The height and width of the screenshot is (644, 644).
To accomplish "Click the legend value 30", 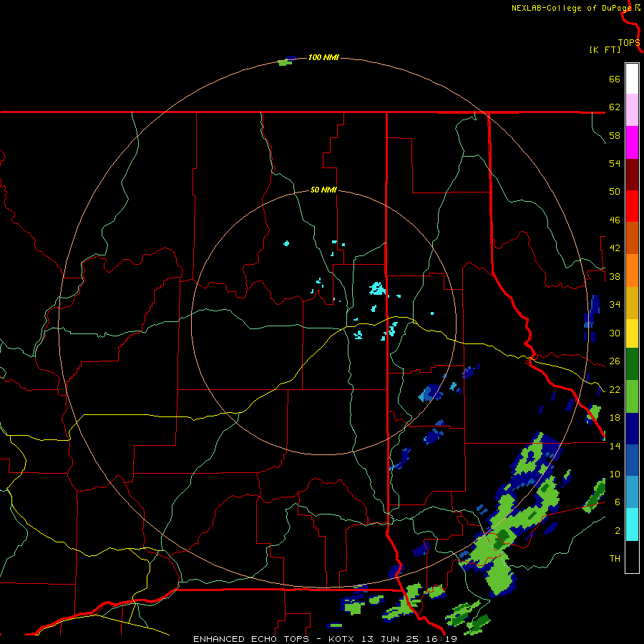I will coord(615,333).
